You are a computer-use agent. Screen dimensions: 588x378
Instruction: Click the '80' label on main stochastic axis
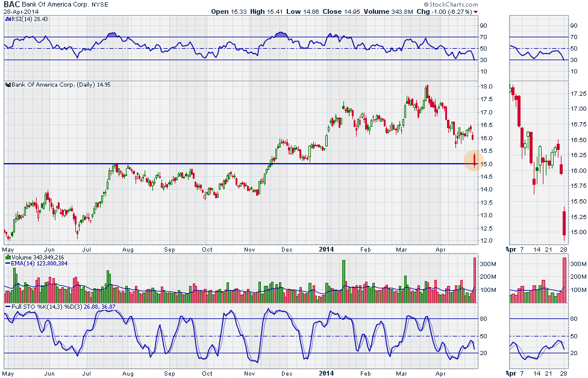click(484, 319)
